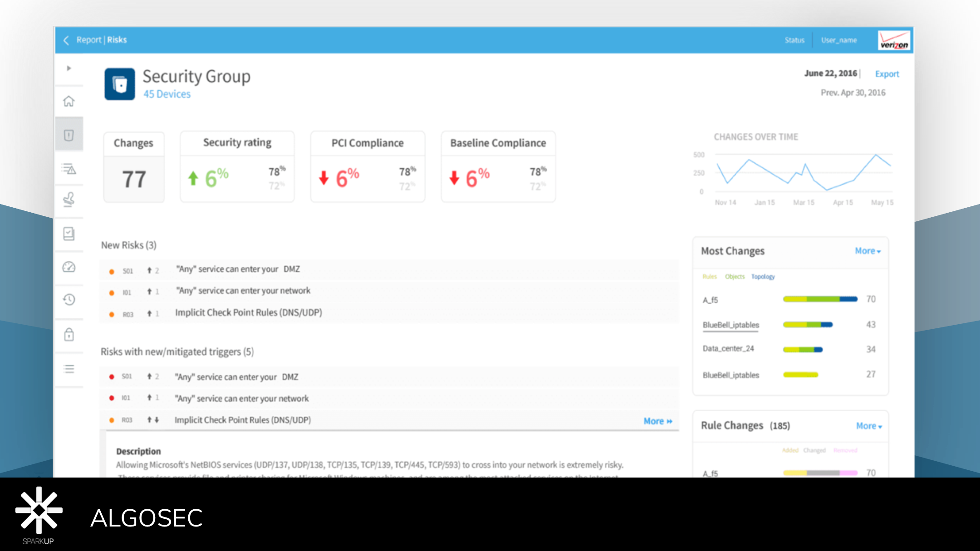The width and height of the screenshot is (980, 551).
Task: Click the red down arrow in Baseline Compliance
Action: coord(454,178)
